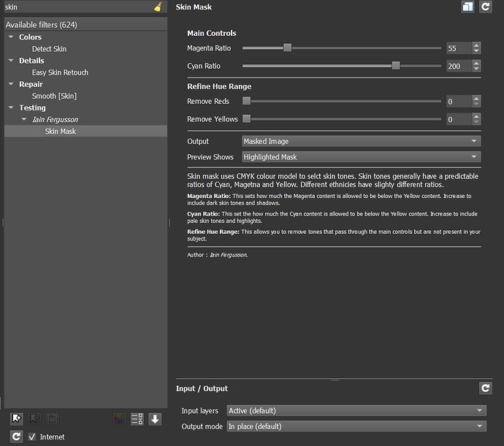Open the Preview Shows dropdown
Image resolution: width=504 pixels, height=446 pixels.
(x=361, y=156)
